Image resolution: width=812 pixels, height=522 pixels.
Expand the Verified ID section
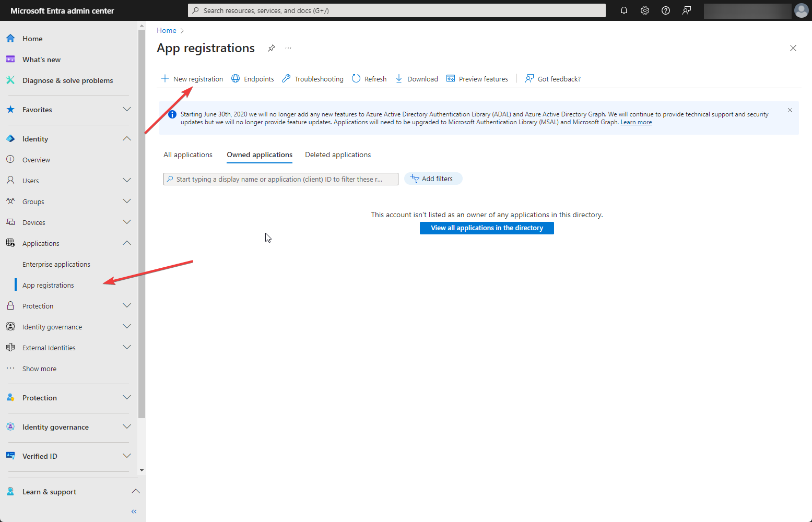coord(126,456)
